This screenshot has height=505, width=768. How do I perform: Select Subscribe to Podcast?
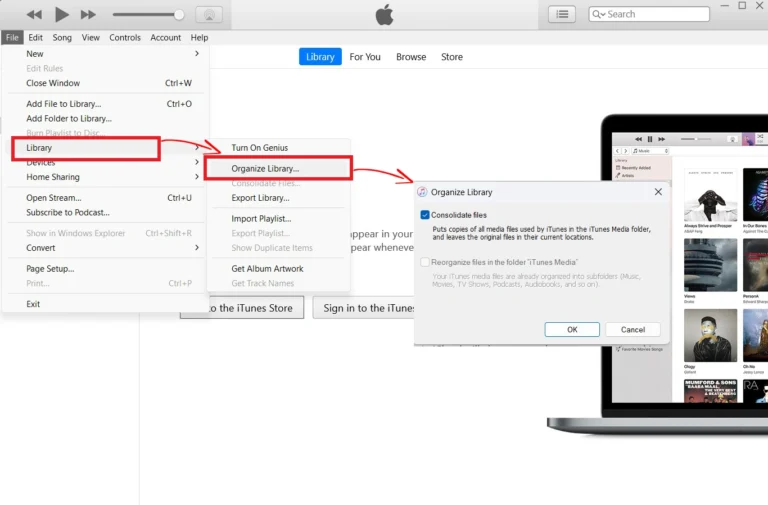(x=105, y=213)
